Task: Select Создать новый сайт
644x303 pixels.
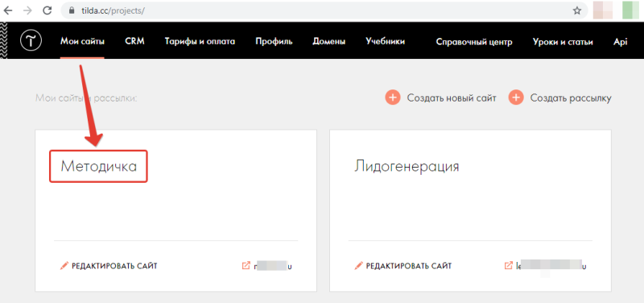Action: (452, 98)
